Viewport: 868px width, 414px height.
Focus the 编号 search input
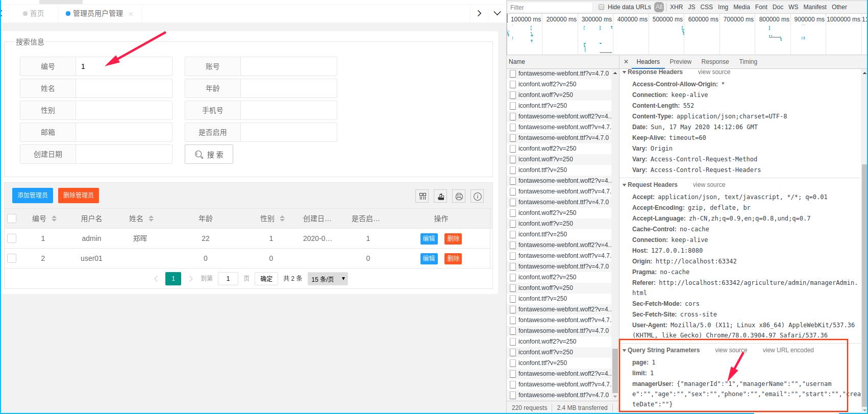tap(124, 66)
